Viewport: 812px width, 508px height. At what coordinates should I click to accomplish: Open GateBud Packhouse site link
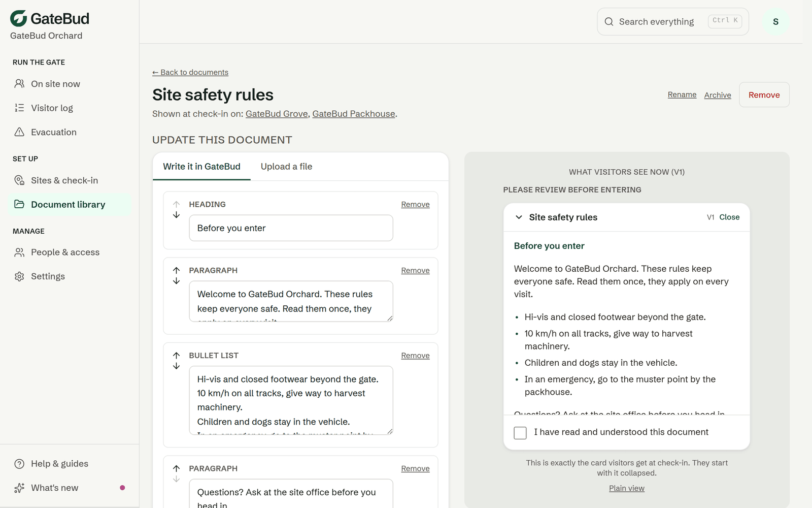[354, 114]
